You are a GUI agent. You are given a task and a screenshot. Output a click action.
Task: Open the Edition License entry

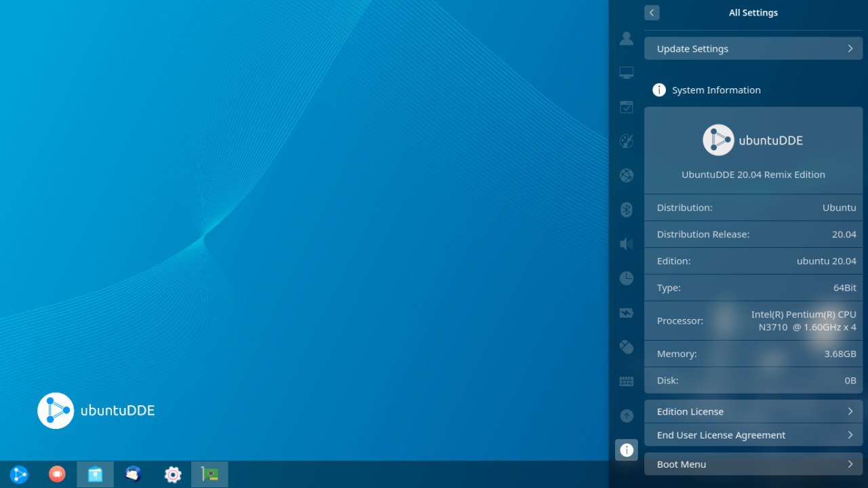pyautogui.click(x=753, y=411)
